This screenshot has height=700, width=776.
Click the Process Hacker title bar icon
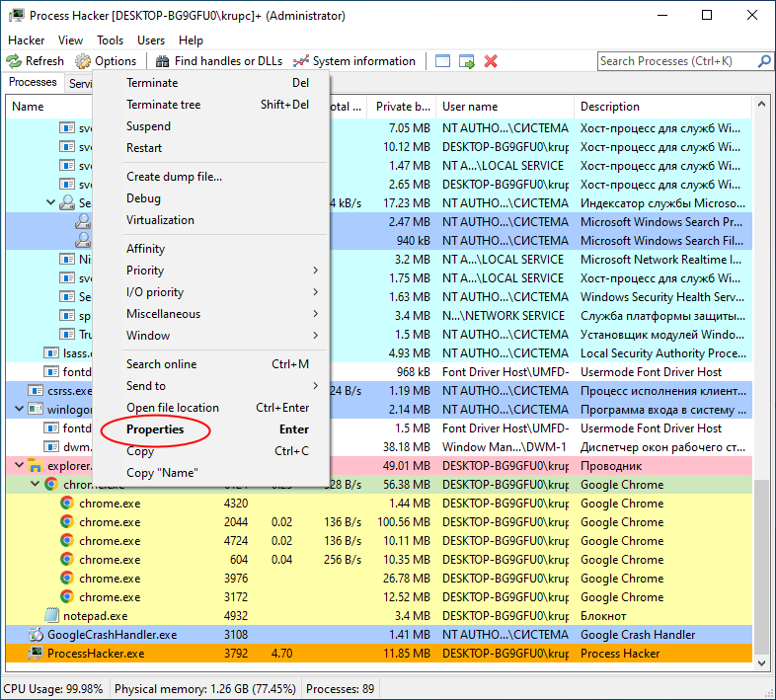[17, 16]
